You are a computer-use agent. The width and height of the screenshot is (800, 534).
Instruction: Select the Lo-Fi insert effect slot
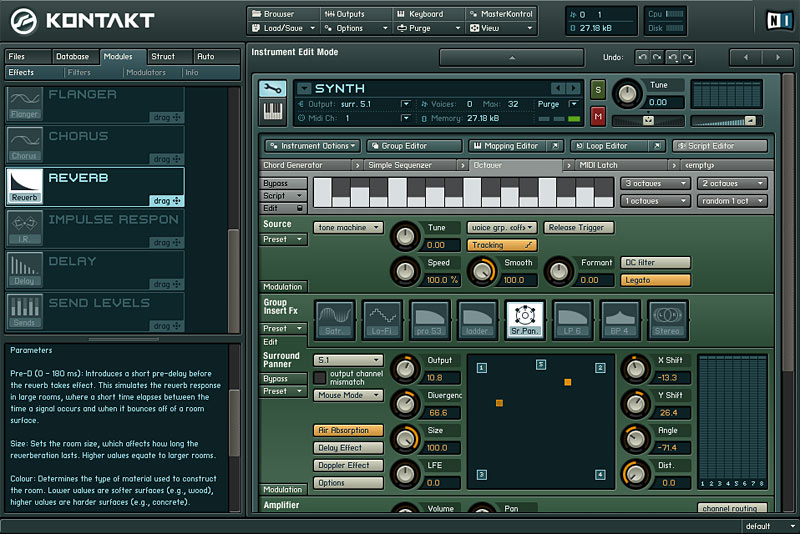(382, 320)
